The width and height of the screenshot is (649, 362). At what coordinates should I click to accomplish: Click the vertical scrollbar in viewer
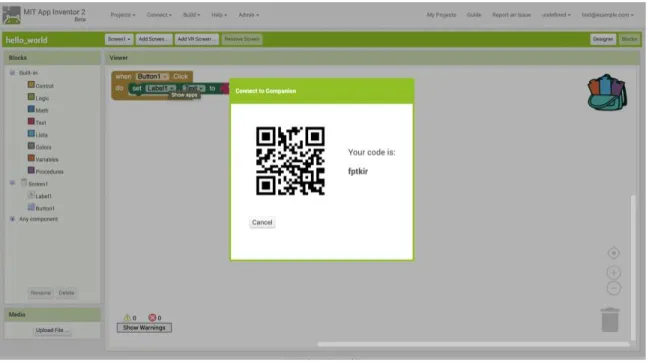[632, 267]
